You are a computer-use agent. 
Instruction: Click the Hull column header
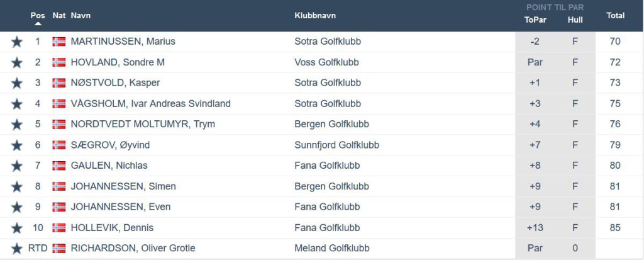click(575, 20)
